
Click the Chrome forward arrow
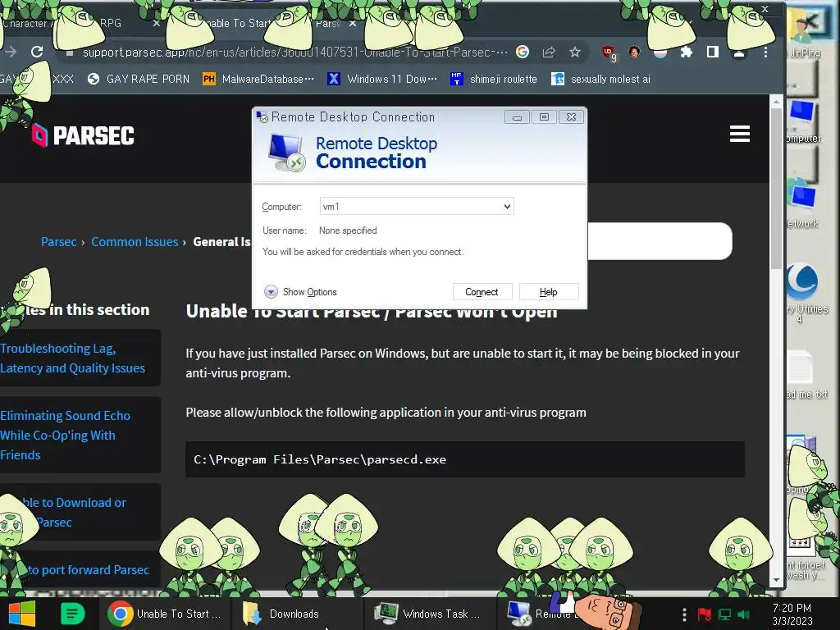(10, 52)
